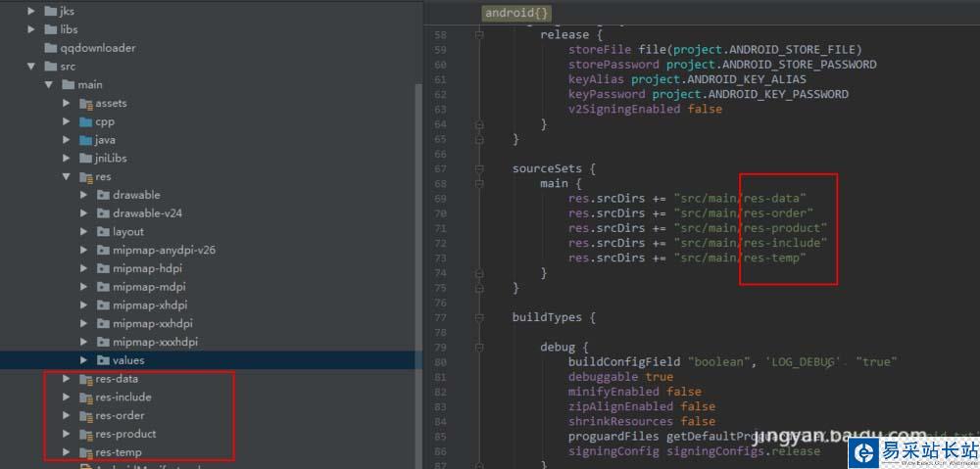The height and width of the screenshot is (469, 980).
Task: Fold the main block at line 68
Action: click(x=479, y=184)
